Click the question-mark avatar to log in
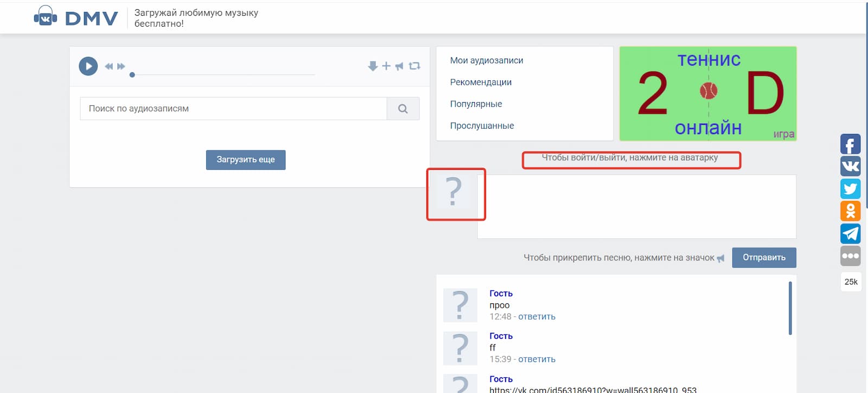Image resolution: width=868 pixels, height=393 pixels. click(x=454, y=192)
